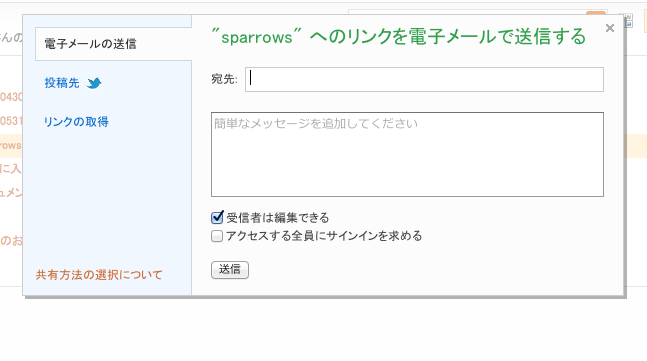The image size is (647, 361).
Task: Enable アクセスする全員にサインインを求める checkbox
Action: [217, 236]
